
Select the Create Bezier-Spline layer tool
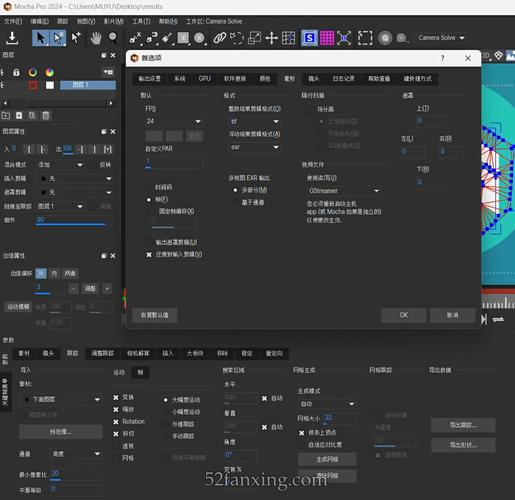[152, 38]
